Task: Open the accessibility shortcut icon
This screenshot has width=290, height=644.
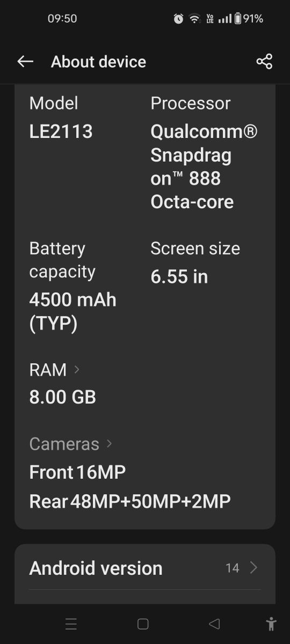Action: coord(271,624)
